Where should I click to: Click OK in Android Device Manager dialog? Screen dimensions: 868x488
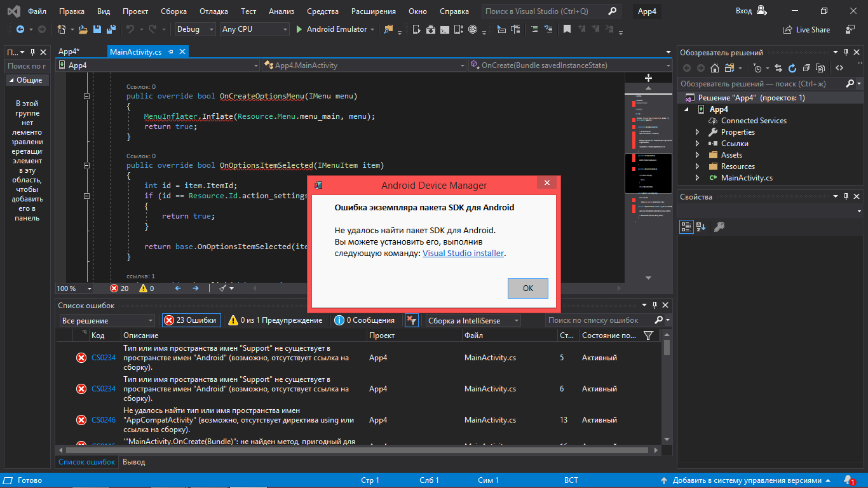pyautogui.click(x=528, y=288)
